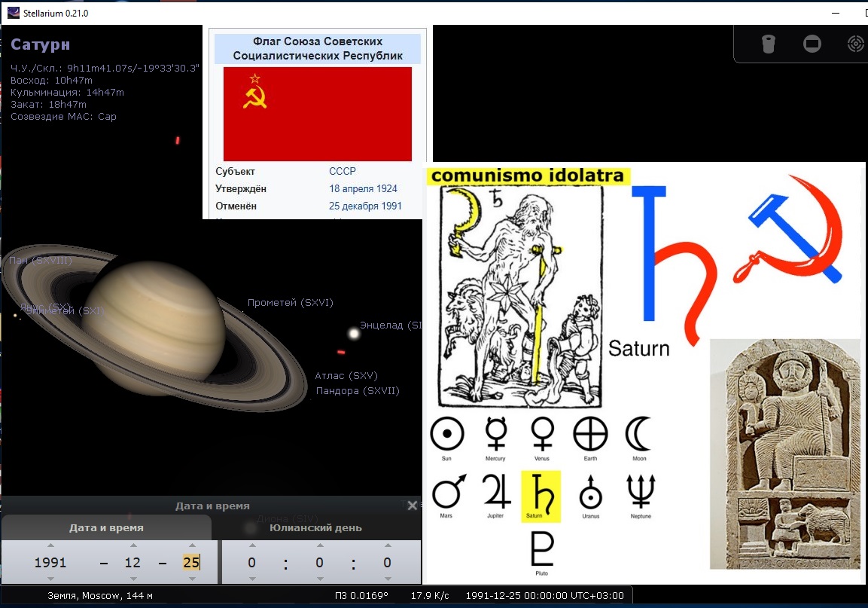Click the yellow-highlighted Saturn symbol in the chart
Viewport: 868px width, 608px height.
click(x=541, y=496)
